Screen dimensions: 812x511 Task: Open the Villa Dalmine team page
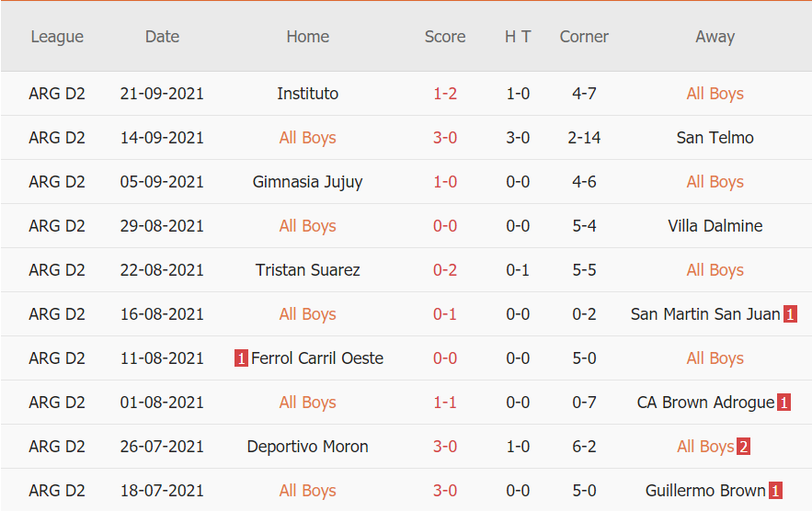point(715,226)
